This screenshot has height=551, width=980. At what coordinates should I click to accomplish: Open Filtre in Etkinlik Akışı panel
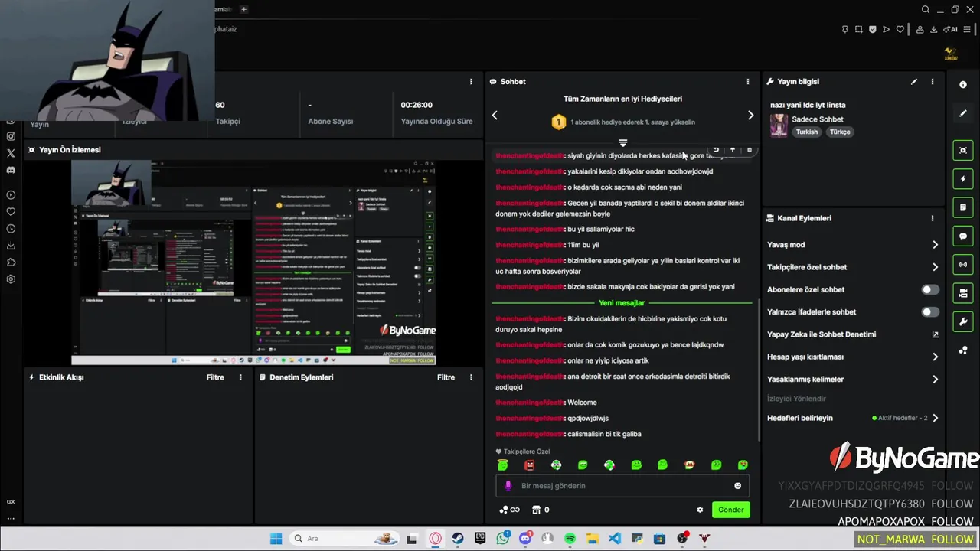[x=215, y=377]
